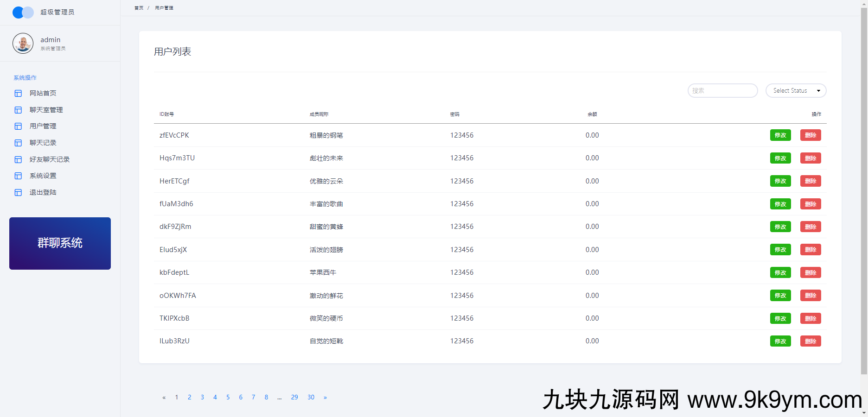Click 首页 in the breadcrumb
Image resolution: width=868 pixels, height=417 pixels.
point(138,7)
